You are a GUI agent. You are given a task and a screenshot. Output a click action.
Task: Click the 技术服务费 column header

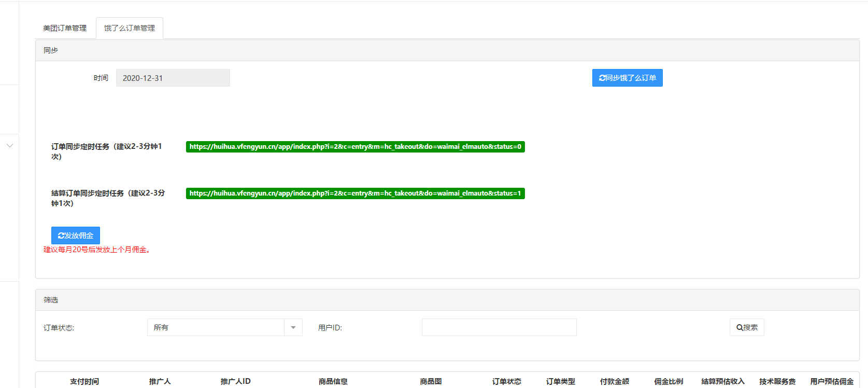777,381
